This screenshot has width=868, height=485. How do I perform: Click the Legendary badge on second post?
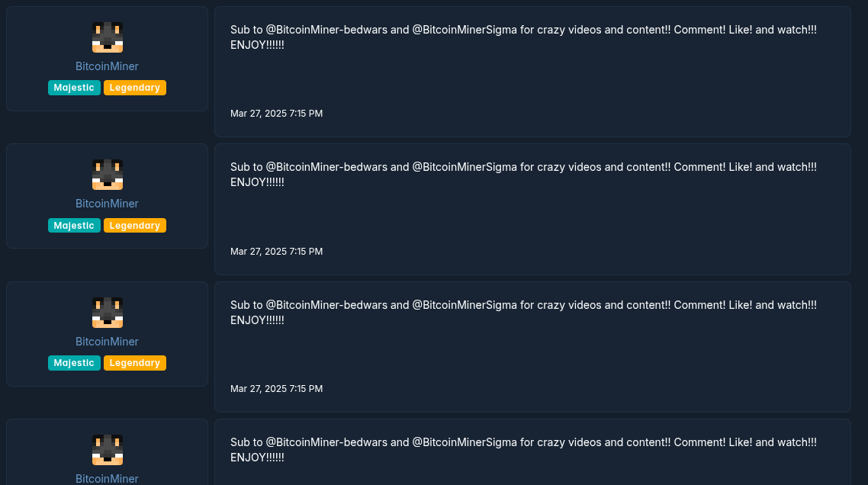[134, 225]
